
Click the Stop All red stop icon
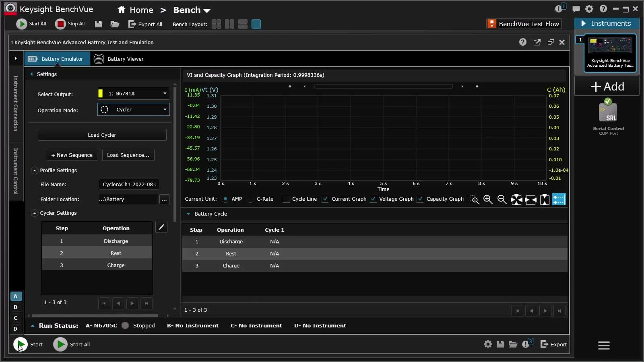[x=60, y=24]
